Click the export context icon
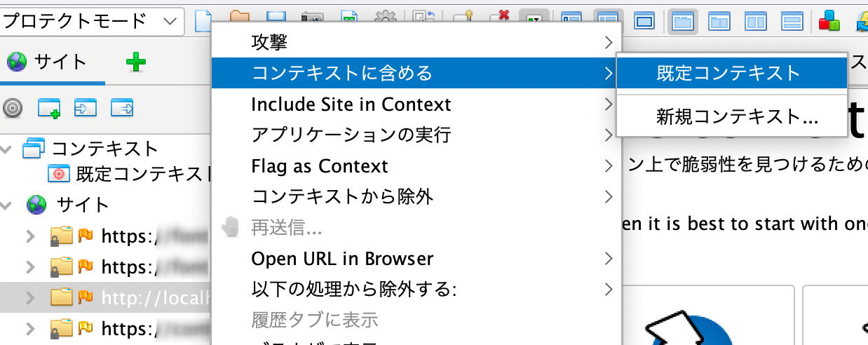868x345 pixels. (x=122, y=109)
